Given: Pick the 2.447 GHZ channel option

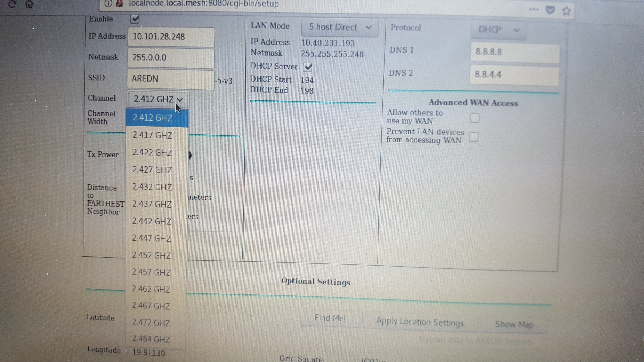Looking at the screenshot, I should 156,238.
